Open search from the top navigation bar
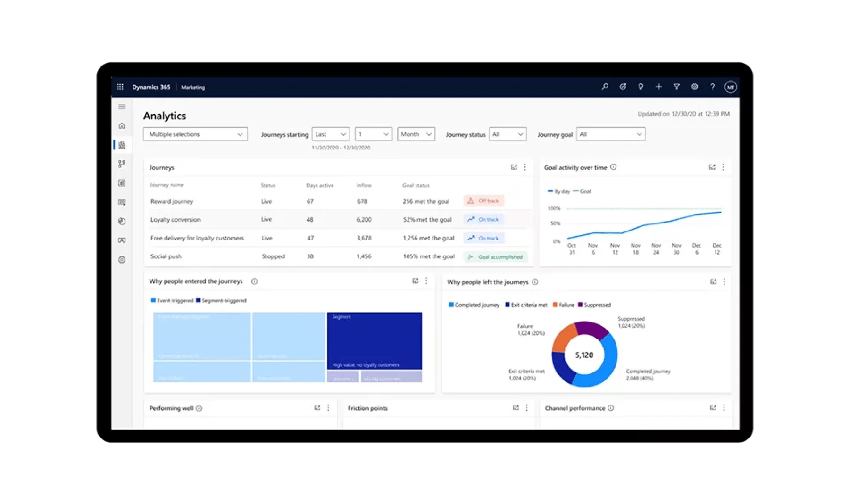The height and width of the screenshot is (504, 849). [605, 87]
